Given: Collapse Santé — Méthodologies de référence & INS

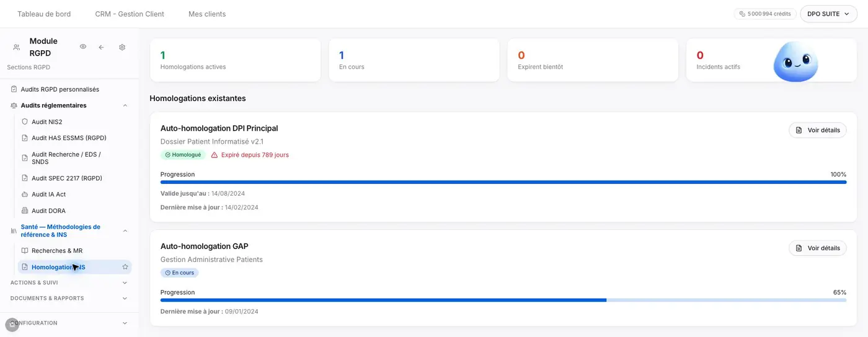Looking at the screenshot, I should point(125,231).
